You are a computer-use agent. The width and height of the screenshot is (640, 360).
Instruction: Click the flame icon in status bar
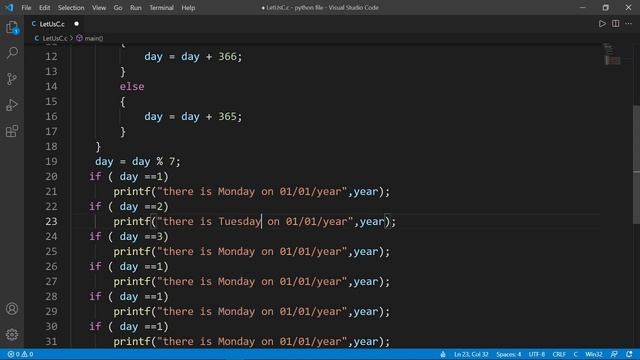point(443,354)
